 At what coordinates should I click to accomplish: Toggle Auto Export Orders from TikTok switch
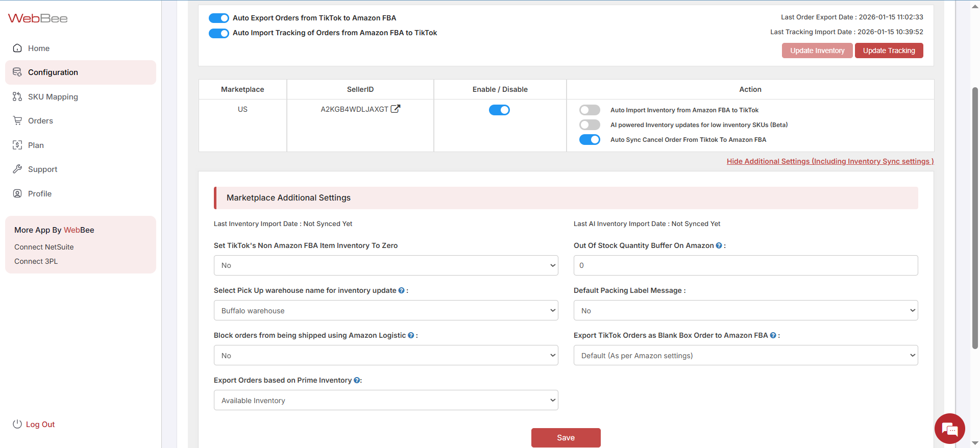pyautogui.click(x=219, y=18)
